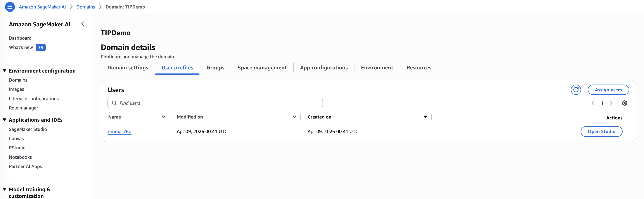Viewport: 644px width, 199px height.
Task: Click the Assign users button
Action: click(x=608, y=90)
